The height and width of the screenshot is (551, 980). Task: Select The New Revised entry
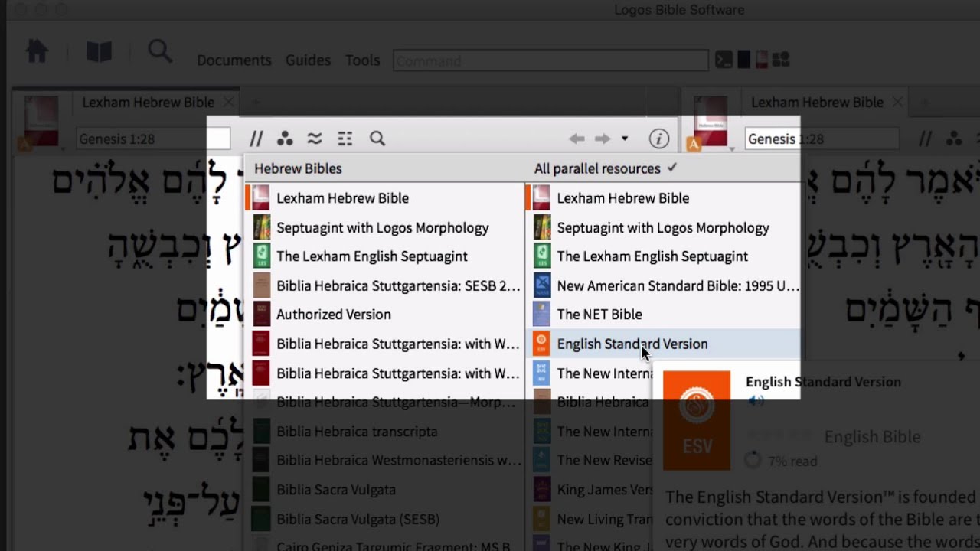click(590, 460)
